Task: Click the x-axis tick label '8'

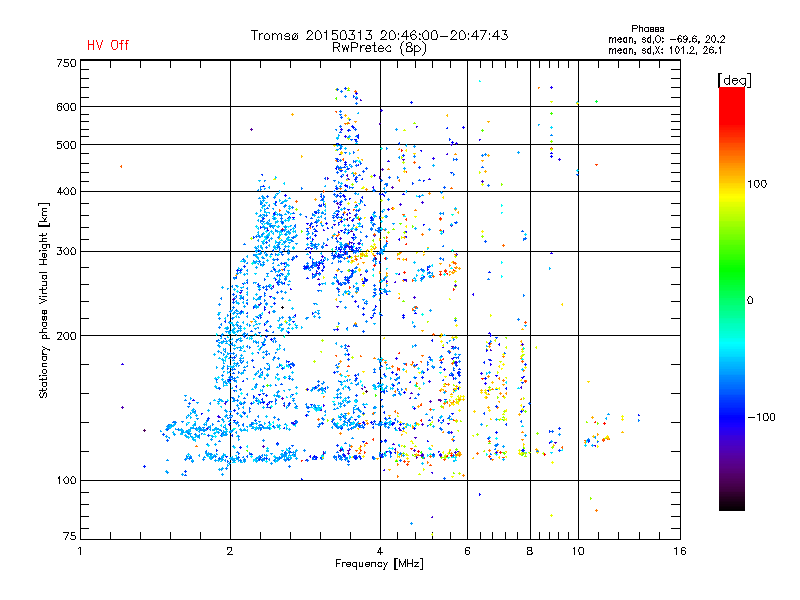Action: [x=530, y=551]
